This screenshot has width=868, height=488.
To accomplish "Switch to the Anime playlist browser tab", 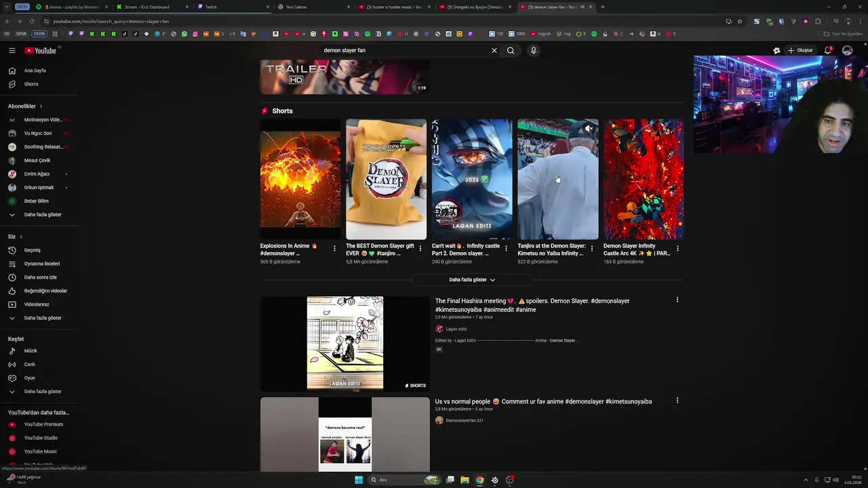I will coord(71,7).
